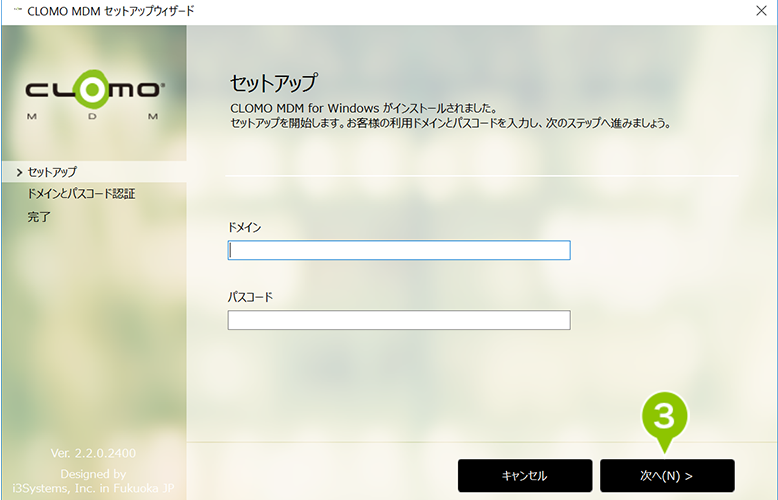
Task: Click the ドメイン input field
Action: (399, 250)
